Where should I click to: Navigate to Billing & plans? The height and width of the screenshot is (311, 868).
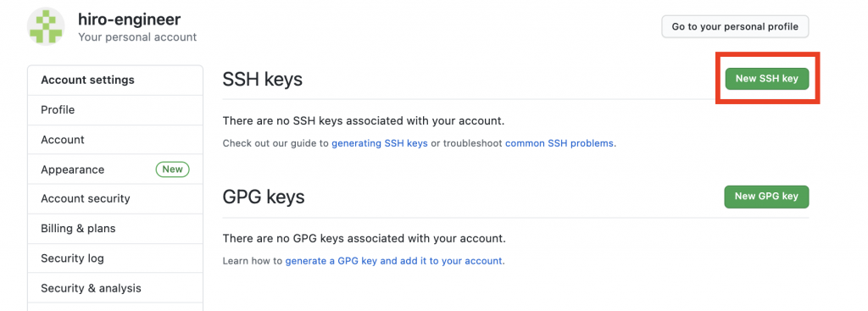pos(115,229)
